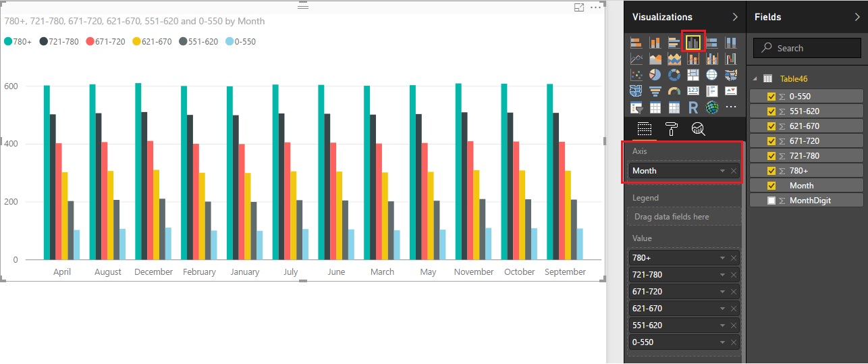Screen dimensions: 868x364
Task: Select the 100% stacked column chart visualization
Action: (x=730, y=43)
